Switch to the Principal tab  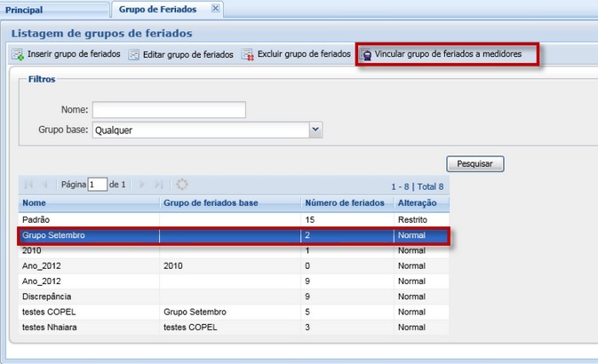click(x=25, y=10)
